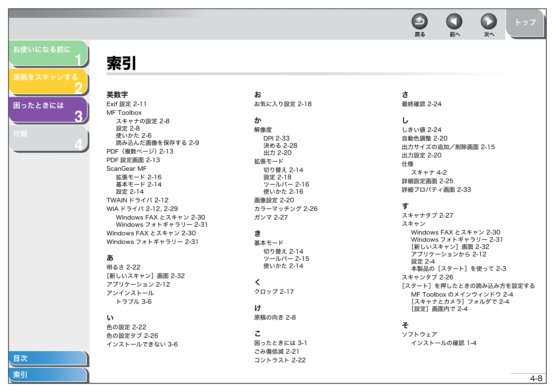Open entry PDF 設定画面 2-13

133,160
